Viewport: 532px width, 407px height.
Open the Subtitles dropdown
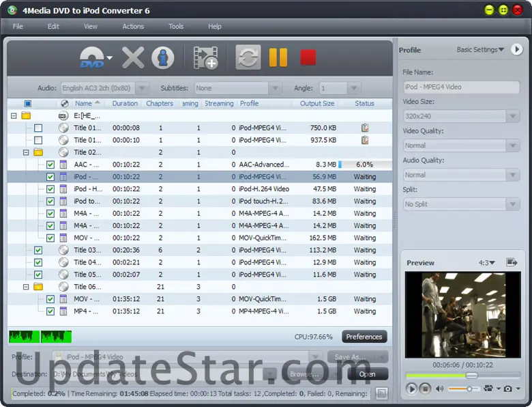point(275,88)
